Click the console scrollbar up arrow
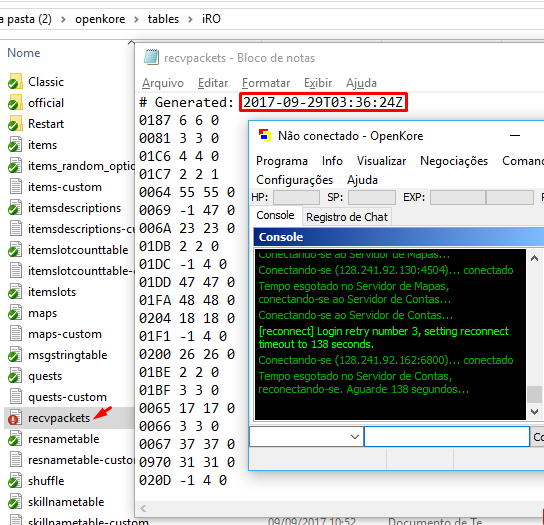 [534, 258]
